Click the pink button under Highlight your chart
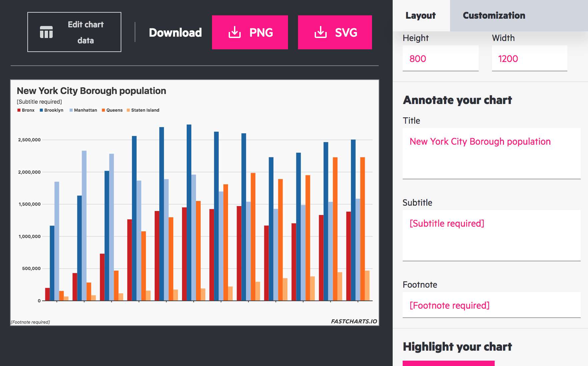 (x=448, y=363)
